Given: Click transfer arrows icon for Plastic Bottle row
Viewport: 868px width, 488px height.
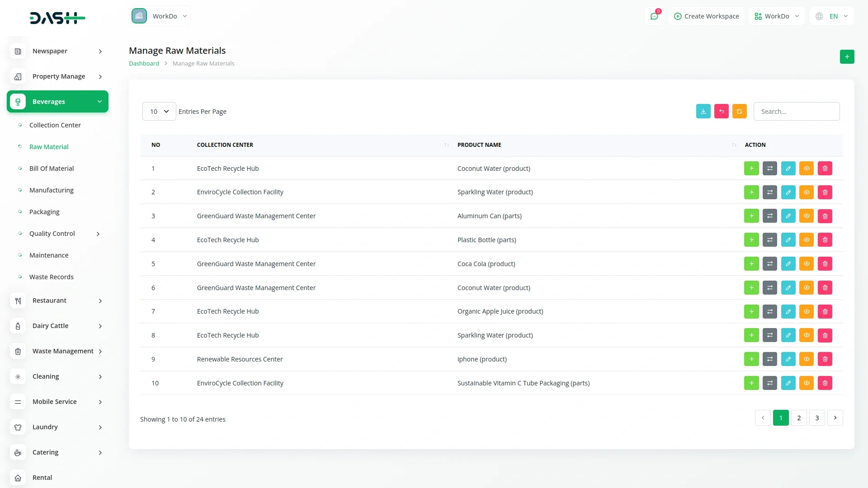Looking at the screenshot, I should (769, 240).
